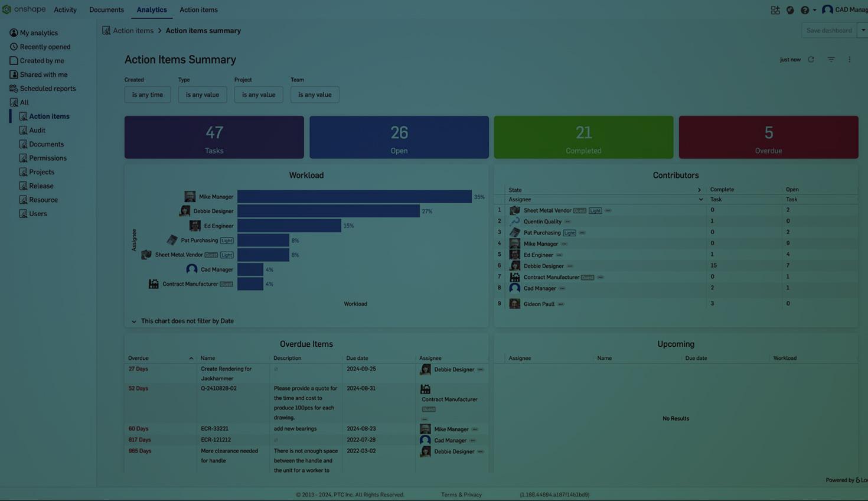Open the help question-mark icon
868x501 pixels.
(804, 9)
